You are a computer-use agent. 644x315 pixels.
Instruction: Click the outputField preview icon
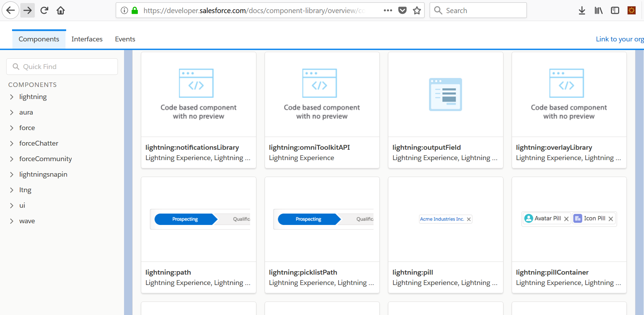click(446, 94)
